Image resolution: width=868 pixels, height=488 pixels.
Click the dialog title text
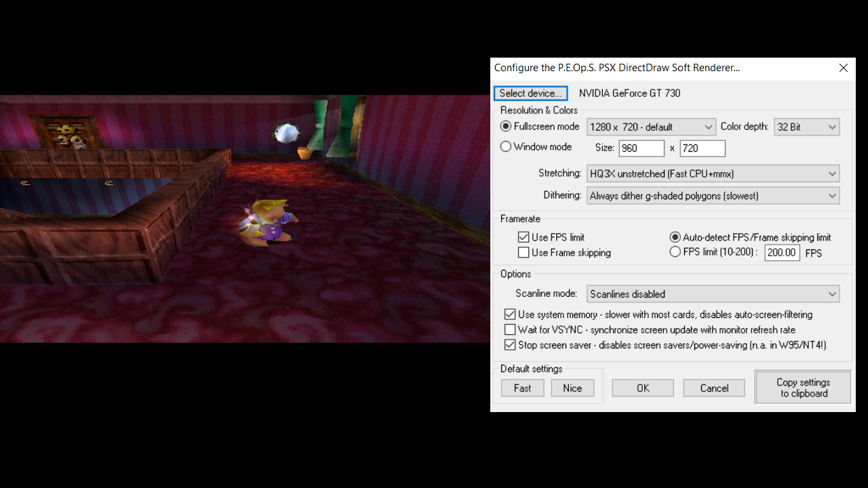[617, 68]
